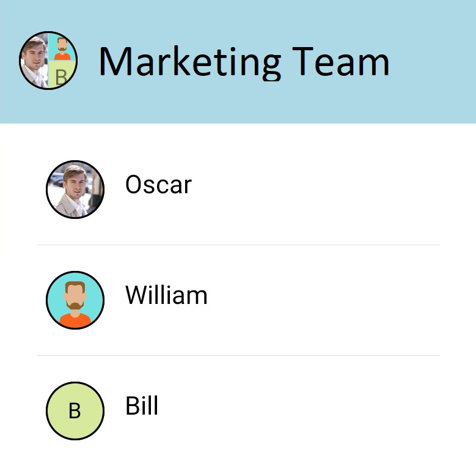476x466 pixels.
Task: Click the B tile in group avatar
Action: 60,75
